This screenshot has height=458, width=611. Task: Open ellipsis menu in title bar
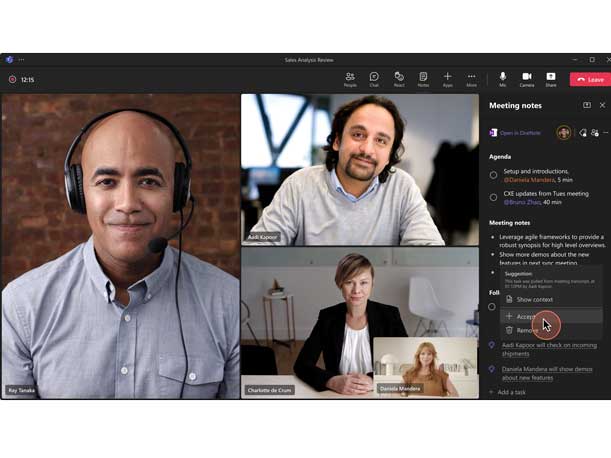coord(21,60)
